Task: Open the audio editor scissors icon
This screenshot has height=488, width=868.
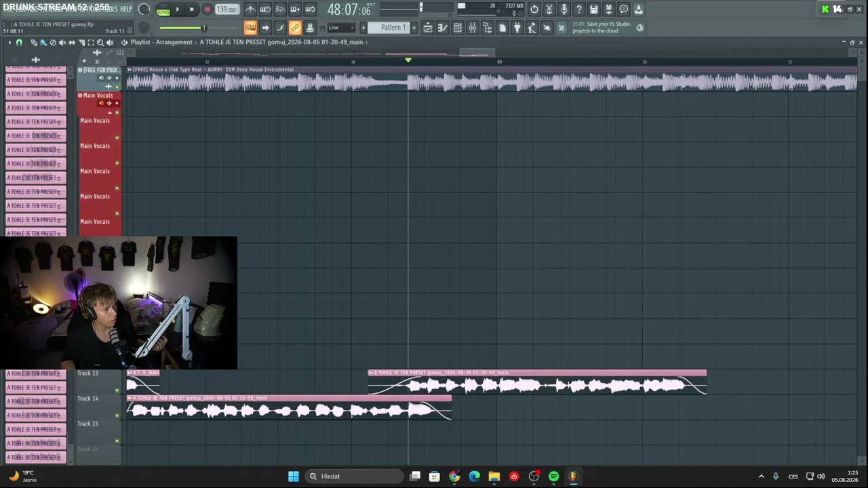Action: pyautogui.click(x=549, y=9)
